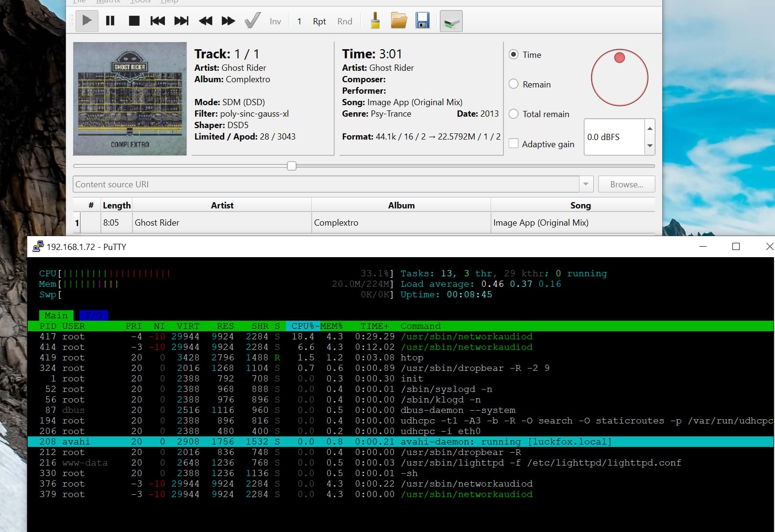Clear playlist with the brush icon
775x532 pixels.
(x=375, y=21)
